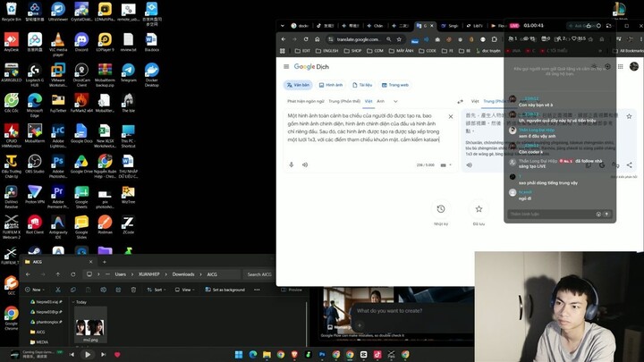Open Telegram desktop icon
The height and width of the screenshot is (362, 644).
[128, 72]
